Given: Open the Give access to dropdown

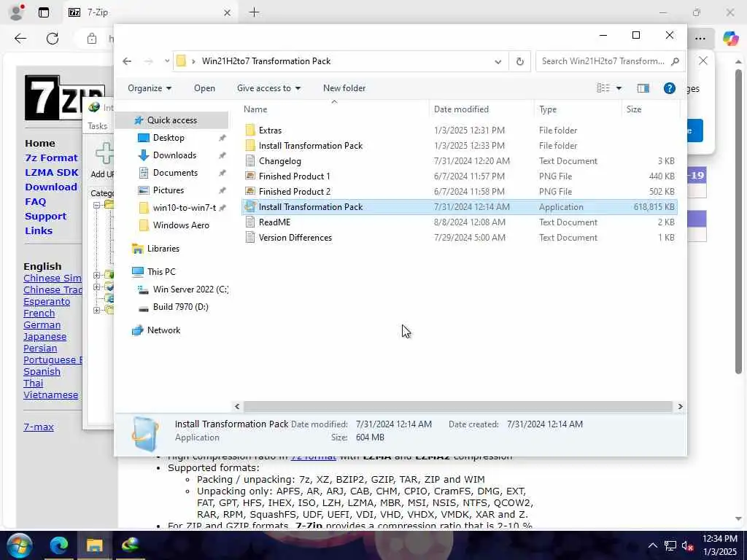Looking at the screenshot, I should pyautogui.click(x=268, y=88).
